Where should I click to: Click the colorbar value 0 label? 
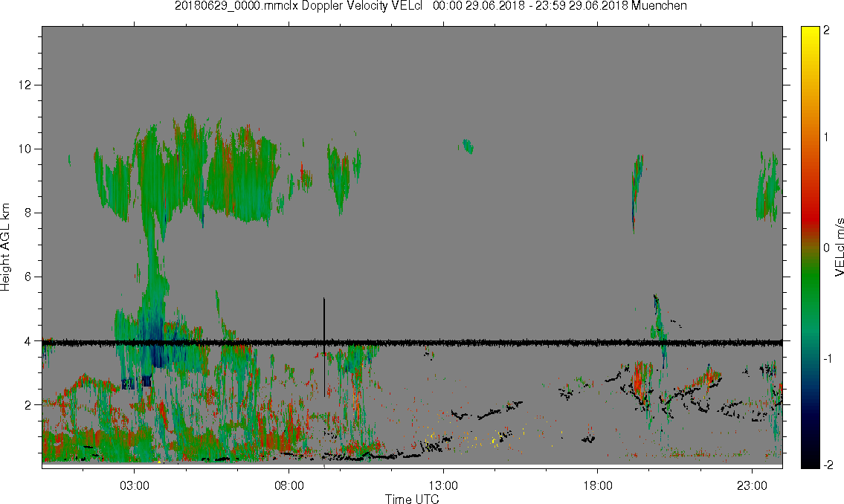[x=827, y=248]
